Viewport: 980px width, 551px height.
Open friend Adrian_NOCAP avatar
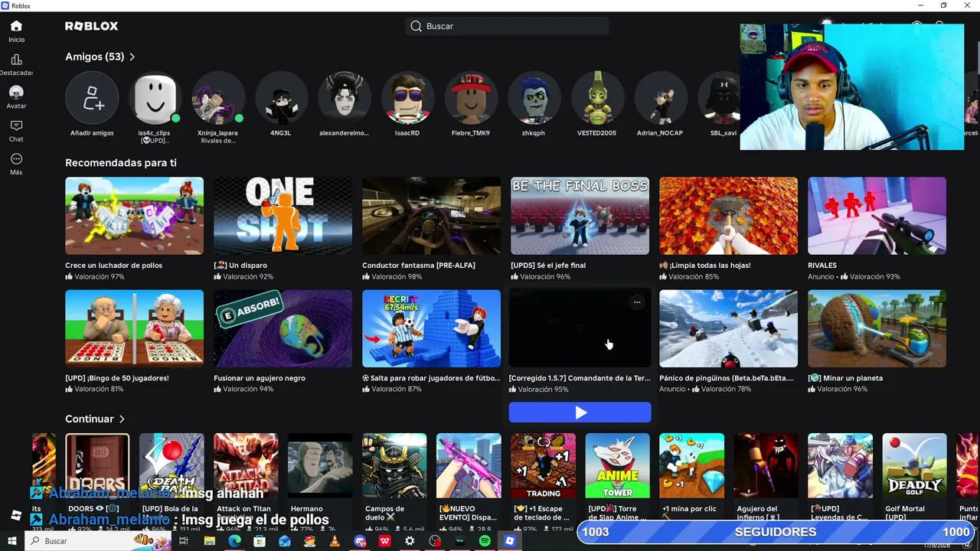[x=661, y=98]
